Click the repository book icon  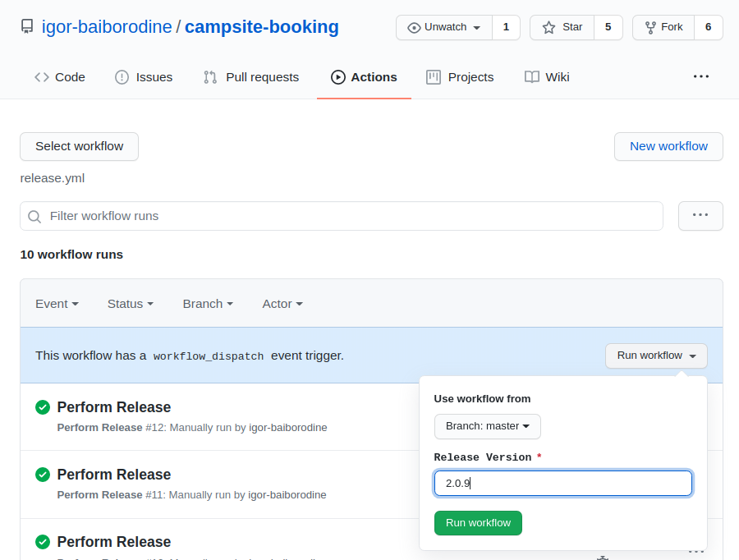click(x=27, y=27)
